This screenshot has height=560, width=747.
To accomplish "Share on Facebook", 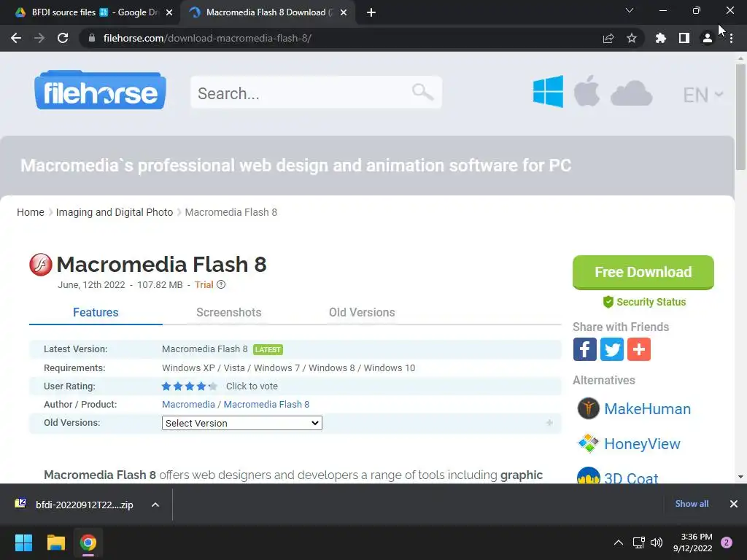I will click(584, 349).
